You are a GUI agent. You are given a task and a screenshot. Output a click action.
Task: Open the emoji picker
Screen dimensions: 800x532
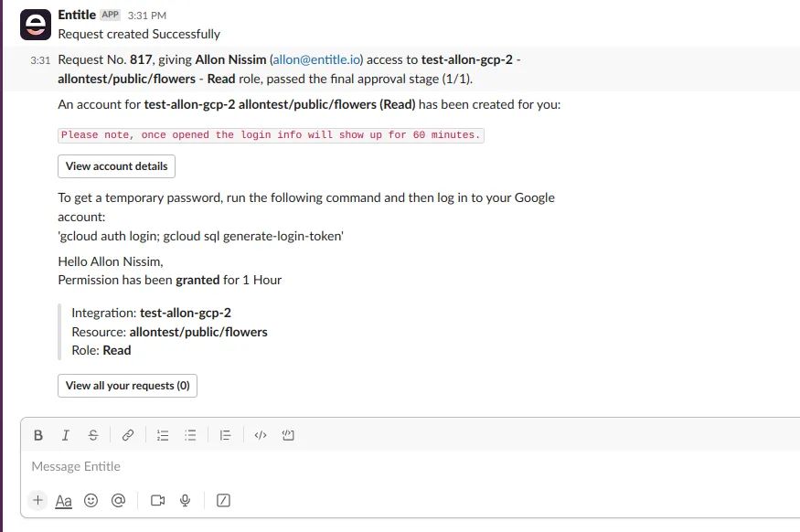click(x=91, y=500)
